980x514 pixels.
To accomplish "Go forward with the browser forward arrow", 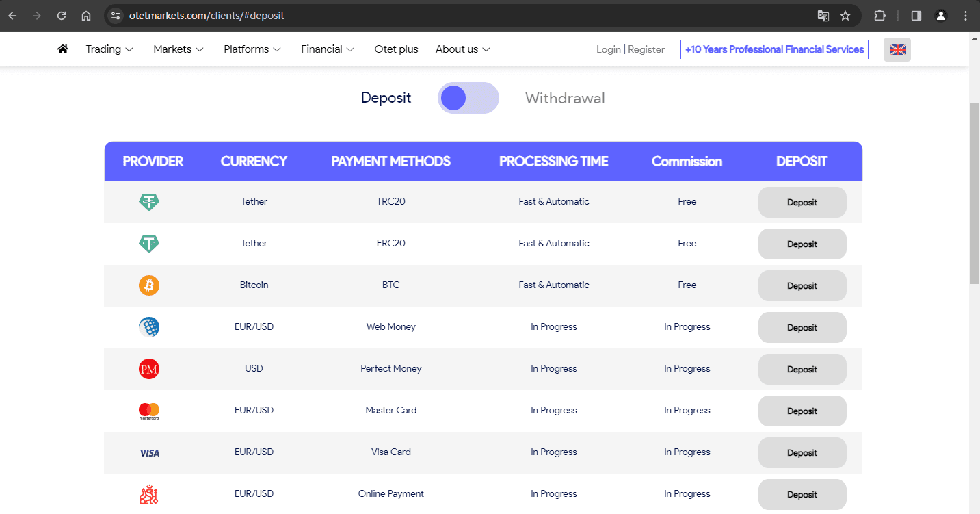I will 37,15.
